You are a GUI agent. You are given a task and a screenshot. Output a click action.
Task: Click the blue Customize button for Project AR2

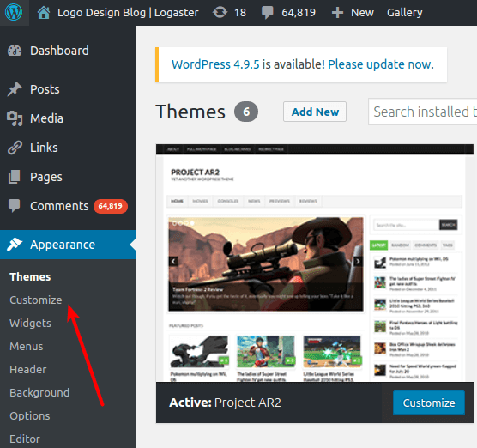tap(429, 403)
